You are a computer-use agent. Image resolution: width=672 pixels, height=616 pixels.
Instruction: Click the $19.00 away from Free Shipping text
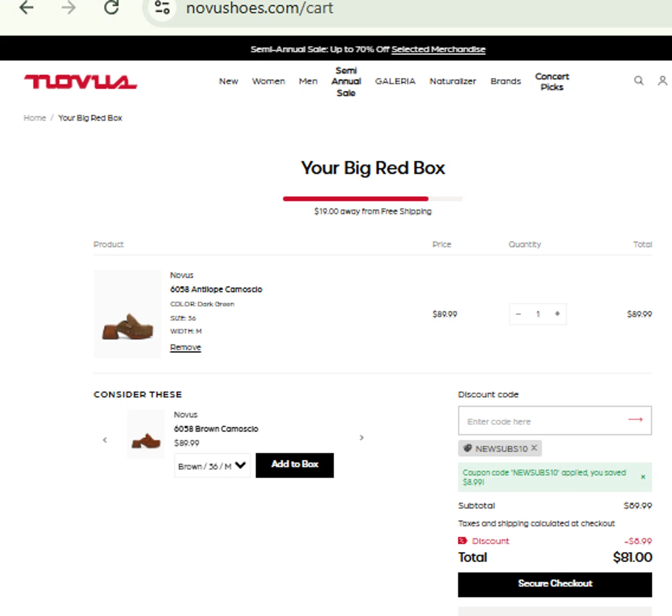[373, 211]
